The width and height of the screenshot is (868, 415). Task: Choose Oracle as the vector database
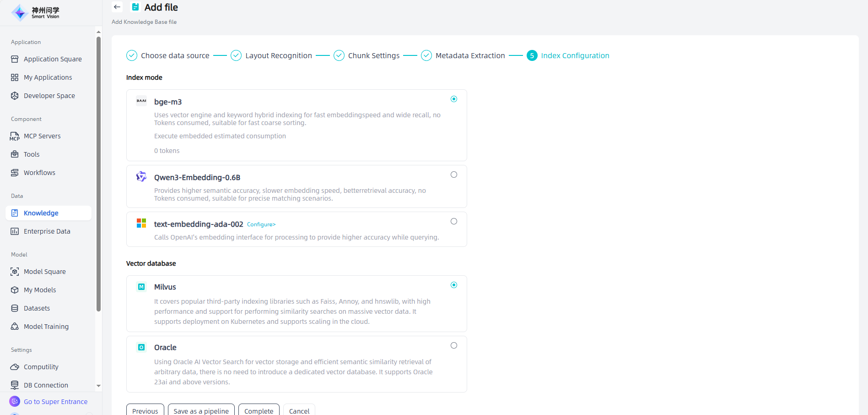453,345
